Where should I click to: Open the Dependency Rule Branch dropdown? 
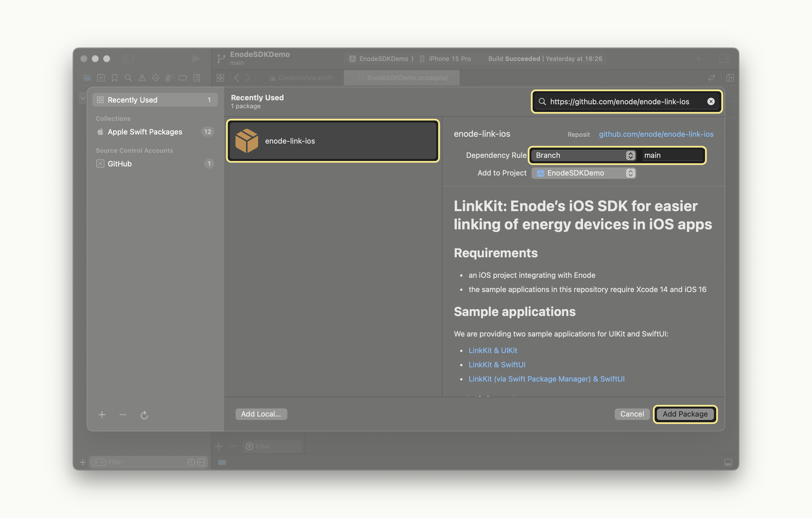point(583,155)
